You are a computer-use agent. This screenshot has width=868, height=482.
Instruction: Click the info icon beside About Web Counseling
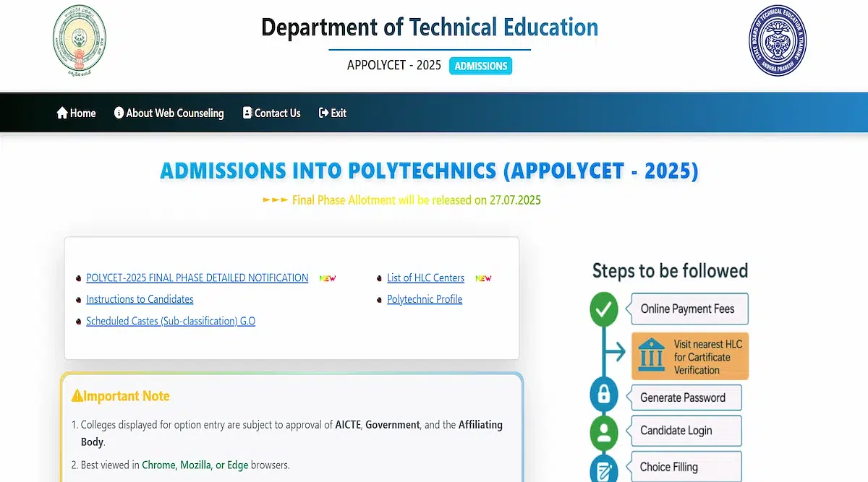click(119, 113)
